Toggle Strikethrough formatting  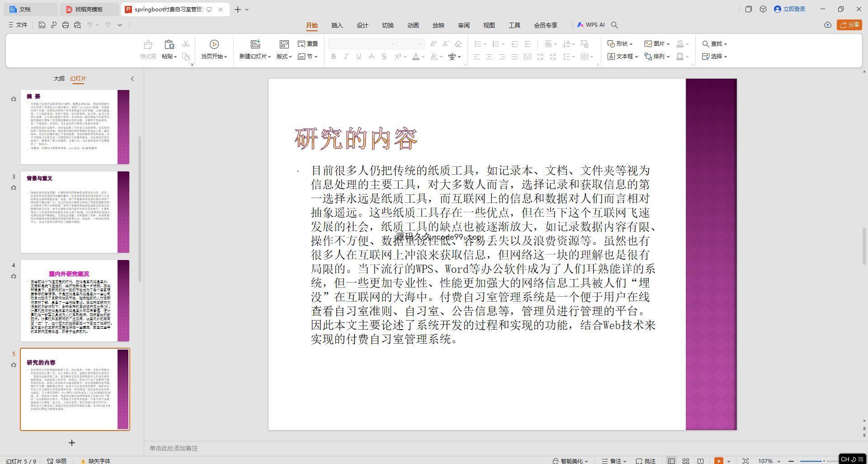point(371,57)
